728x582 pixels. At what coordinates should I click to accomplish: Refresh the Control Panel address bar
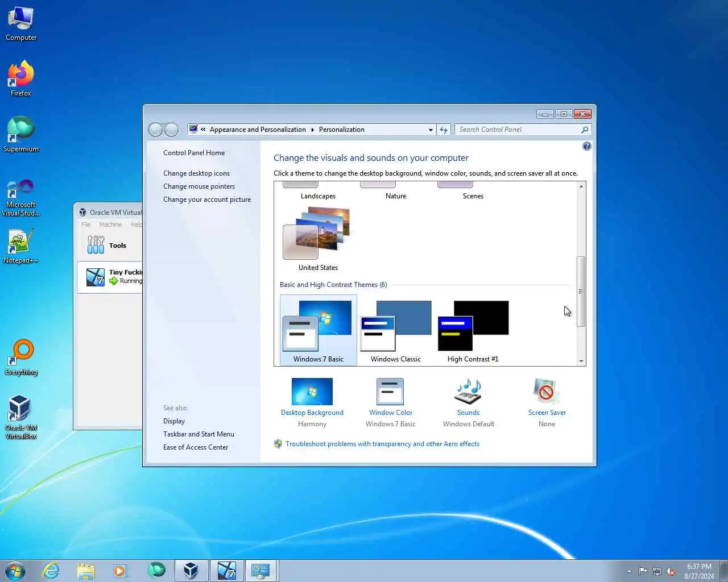click(444, 130)
